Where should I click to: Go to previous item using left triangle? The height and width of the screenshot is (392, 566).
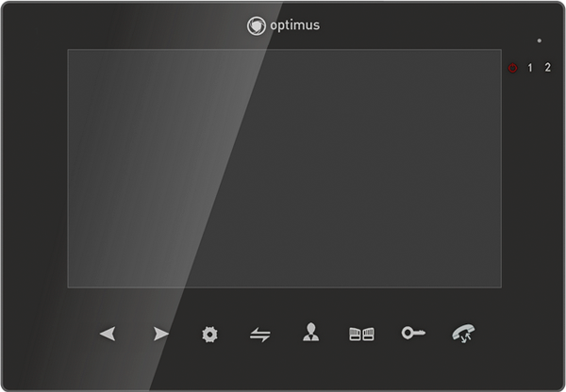pos(108,334)
